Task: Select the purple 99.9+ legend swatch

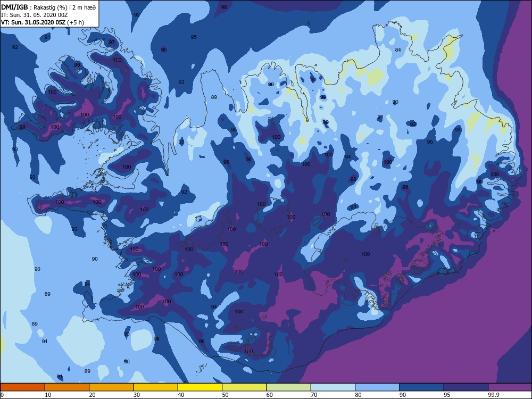Action: click(510, 387)
